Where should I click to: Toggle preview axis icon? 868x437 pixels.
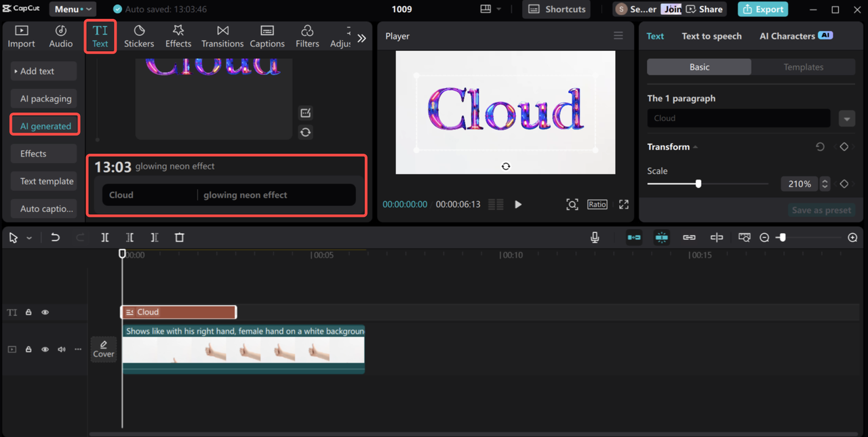coord(717,238)
